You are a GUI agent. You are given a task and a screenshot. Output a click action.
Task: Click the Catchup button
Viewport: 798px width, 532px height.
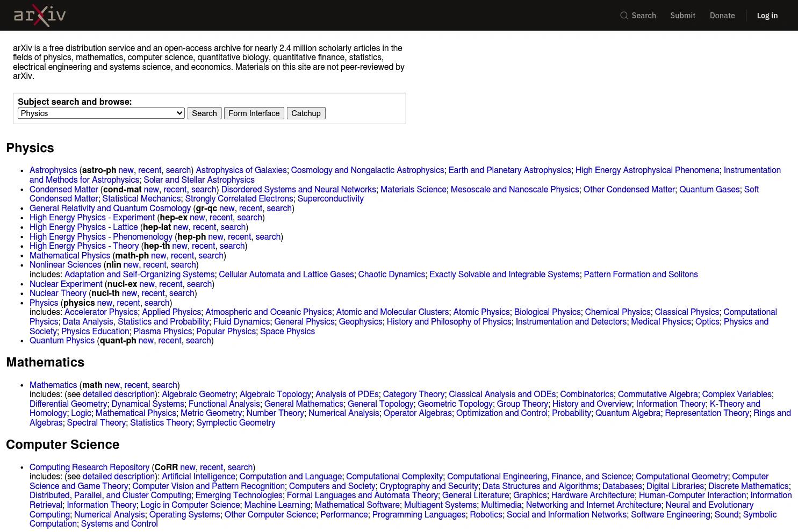pos(306,113)
